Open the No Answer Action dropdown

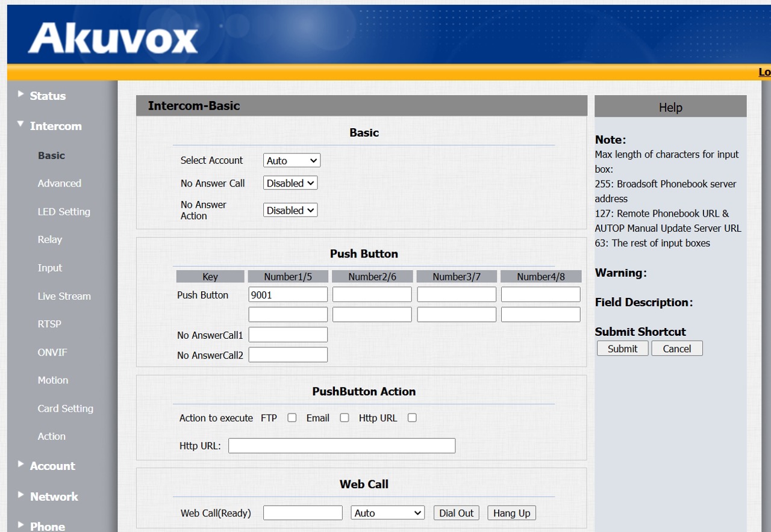[x=290, y=210]
